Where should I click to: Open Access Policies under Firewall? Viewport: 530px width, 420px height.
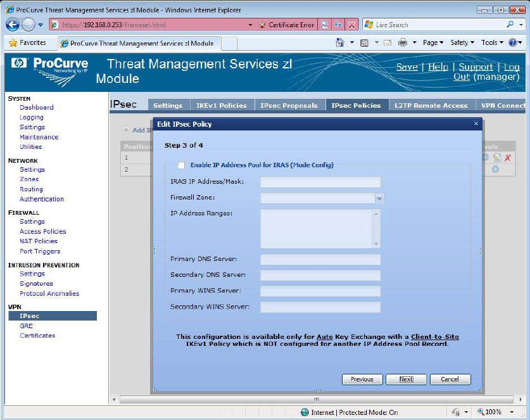point(43,231)
